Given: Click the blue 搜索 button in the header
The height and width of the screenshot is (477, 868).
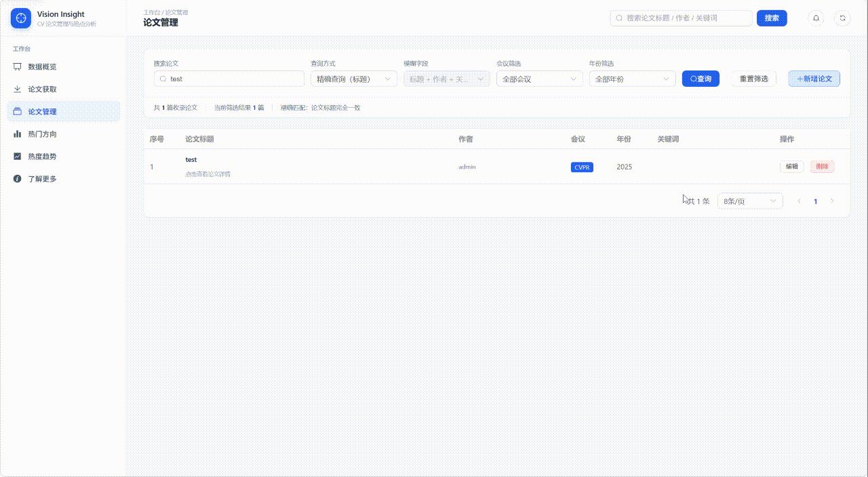Looking at the screenshot, I should pyautogui.click(x=772, y=18).
